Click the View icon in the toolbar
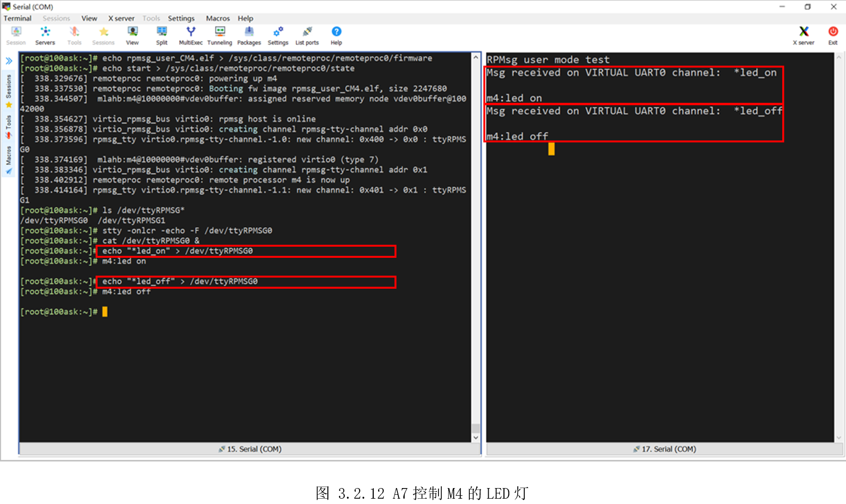This screenshot has width=846, height=504. (132, 35)
